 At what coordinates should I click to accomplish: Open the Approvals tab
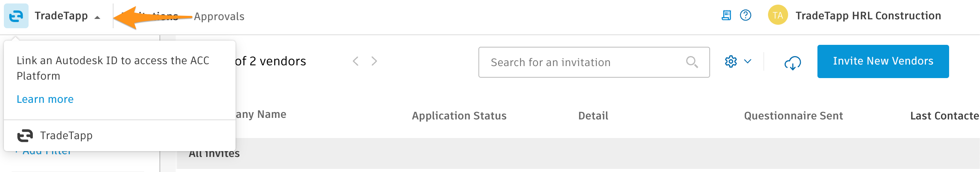(219, 16)
